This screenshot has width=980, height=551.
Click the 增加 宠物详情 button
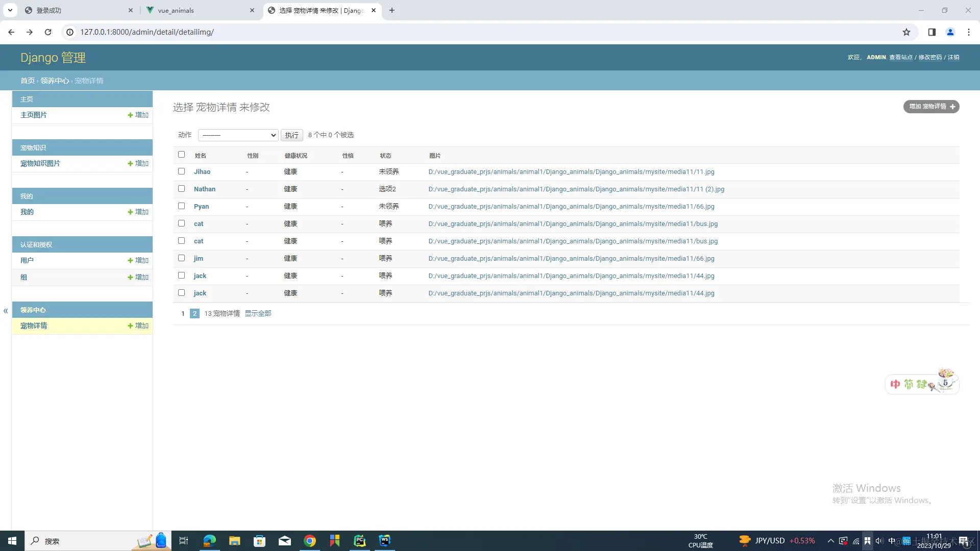click(x=931, y=107)
